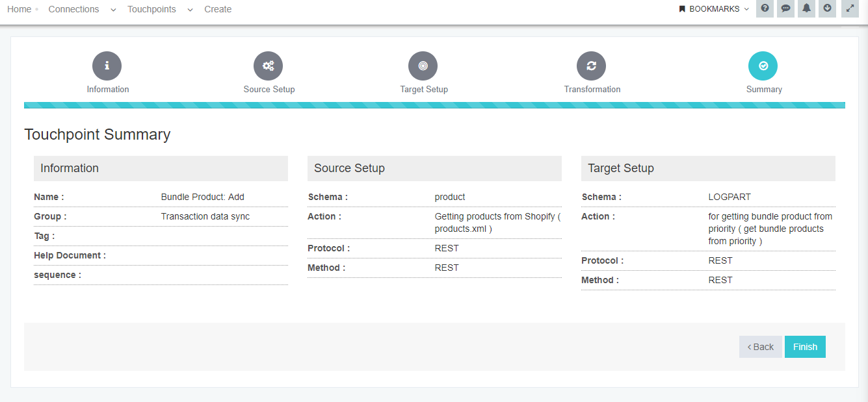This screenshot has width=868, height=402.
Task: Open the Create menu item
Action: click(x=218, y=8)
